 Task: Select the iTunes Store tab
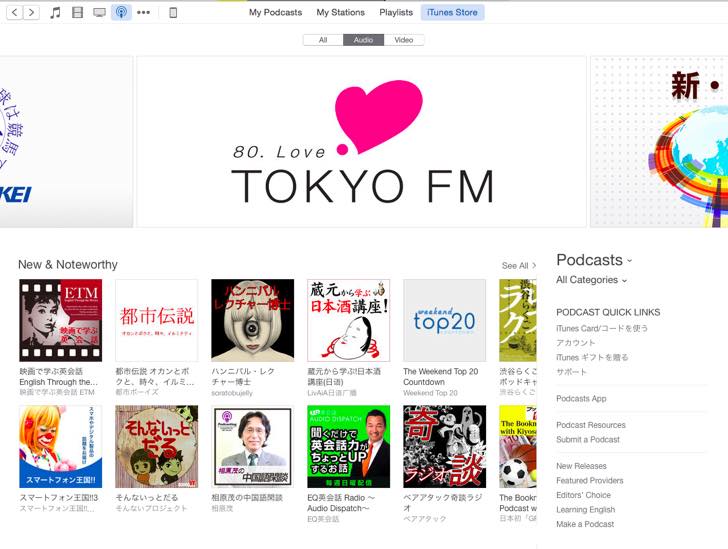click(452, 13)
